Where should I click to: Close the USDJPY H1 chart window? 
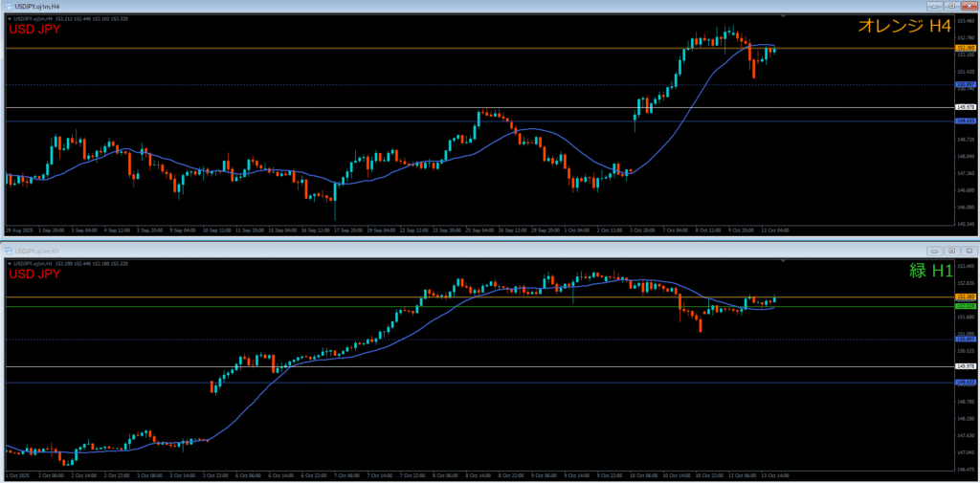coord(968,250)
